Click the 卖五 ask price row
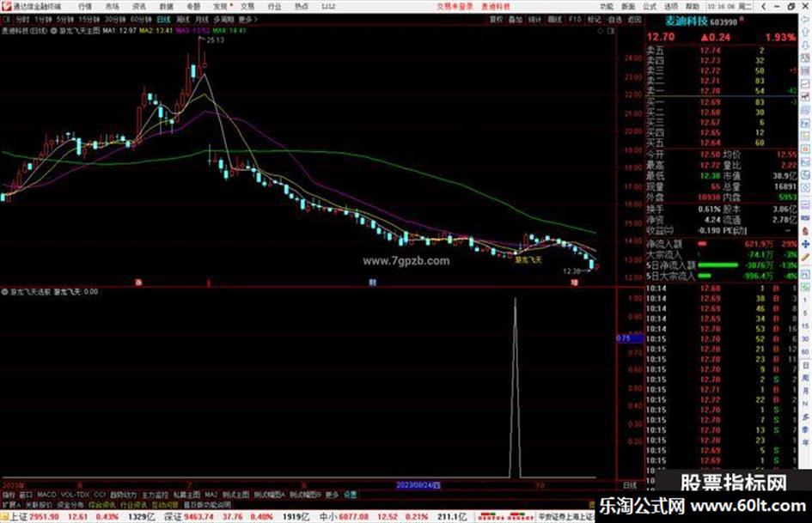 [x=721, y=51]
